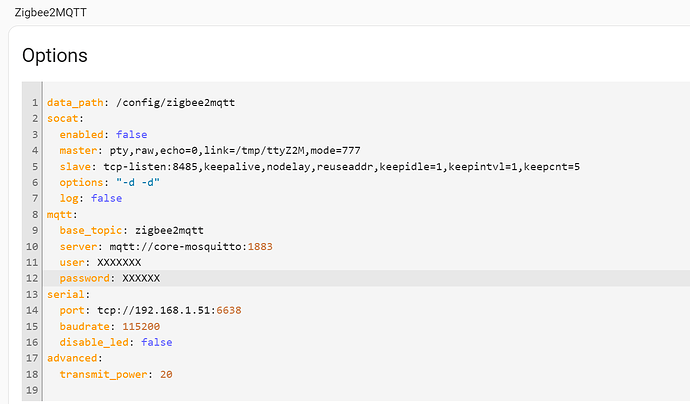Click the password XXXXXX value

pos(141,278)
